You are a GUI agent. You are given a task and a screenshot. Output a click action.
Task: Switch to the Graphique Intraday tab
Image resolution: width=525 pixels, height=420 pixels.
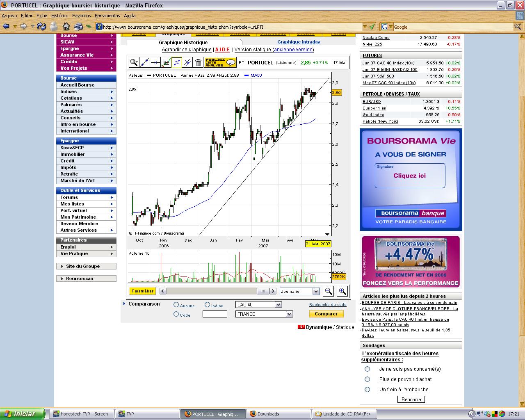[299, 42]
